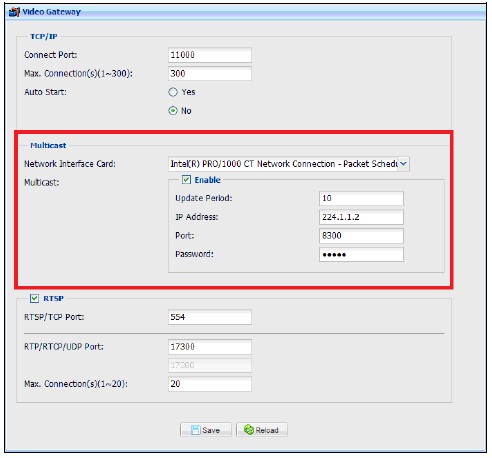Click the 'RTP/RTCP/UDP Port:' label
This screenshot has width=492, height=458.
(64, 347)
